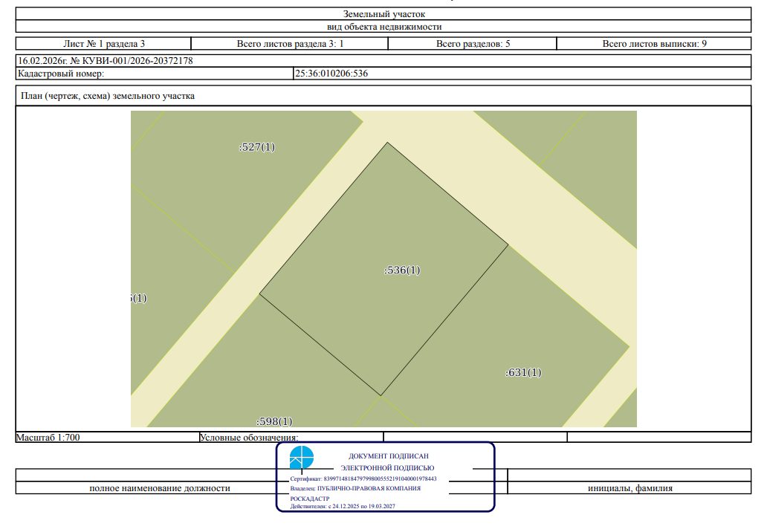Select parcel label :527(1)
Image resolution: width=767 pixels, height=532 pixels.
click(257, 146)
